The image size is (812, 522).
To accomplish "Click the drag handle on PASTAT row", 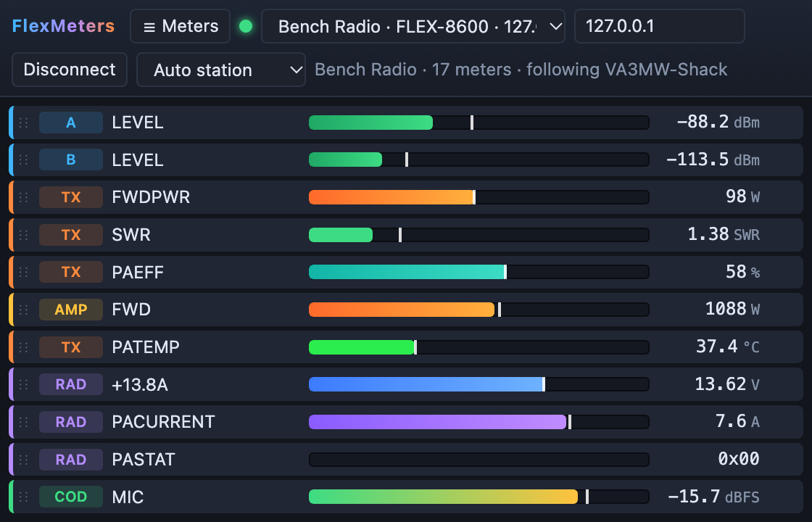I will coord(23,460).
